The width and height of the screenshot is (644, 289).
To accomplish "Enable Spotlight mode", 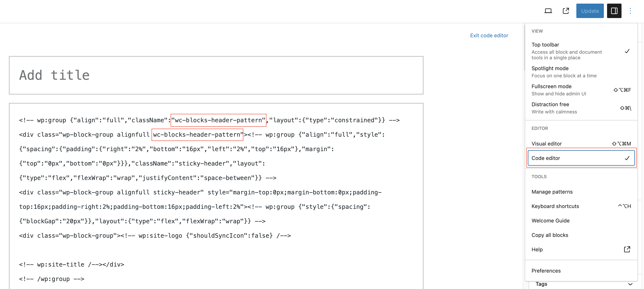I will pyautogui.click(x=581, y=72).
